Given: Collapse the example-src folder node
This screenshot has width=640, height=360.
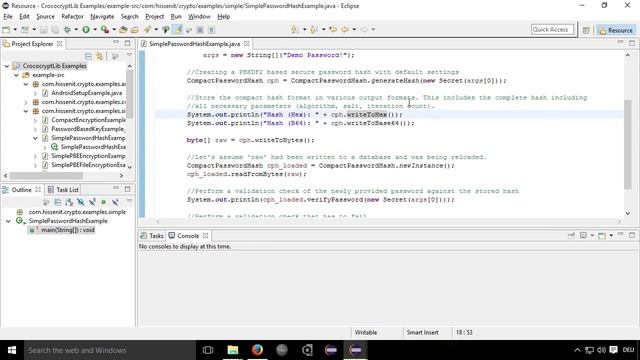Looking at the screenshot, I should pos(16,75).
